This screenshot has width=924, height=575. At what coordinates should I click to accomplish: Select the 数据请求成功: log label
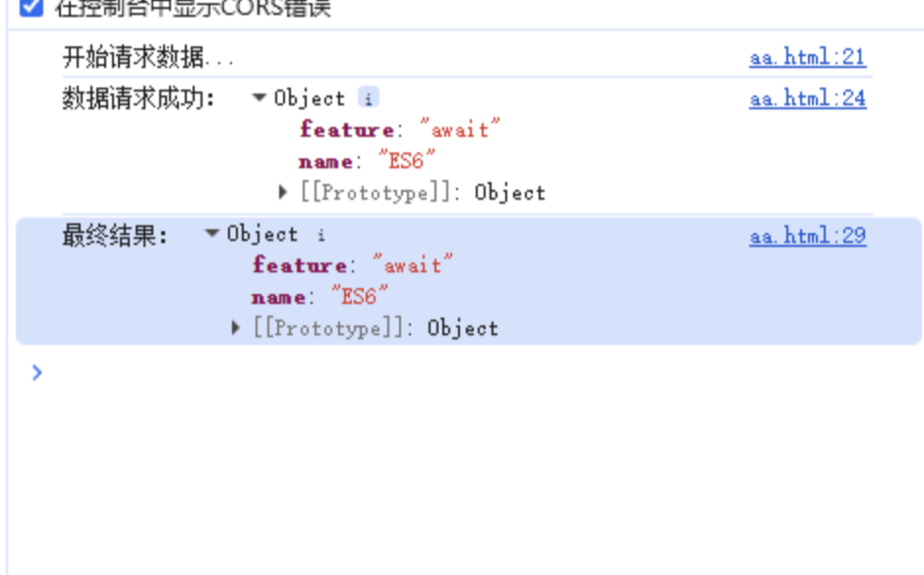(138, 98)
